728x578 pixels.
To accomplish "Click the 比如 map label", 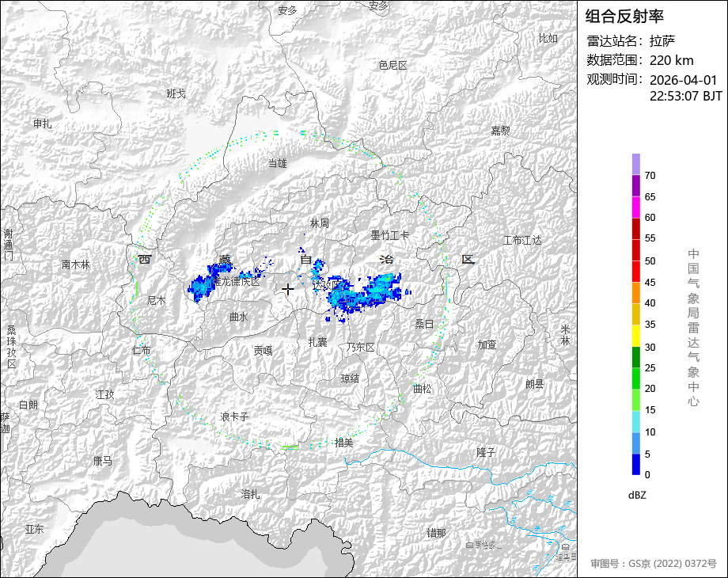I will [x=548, y=39].
